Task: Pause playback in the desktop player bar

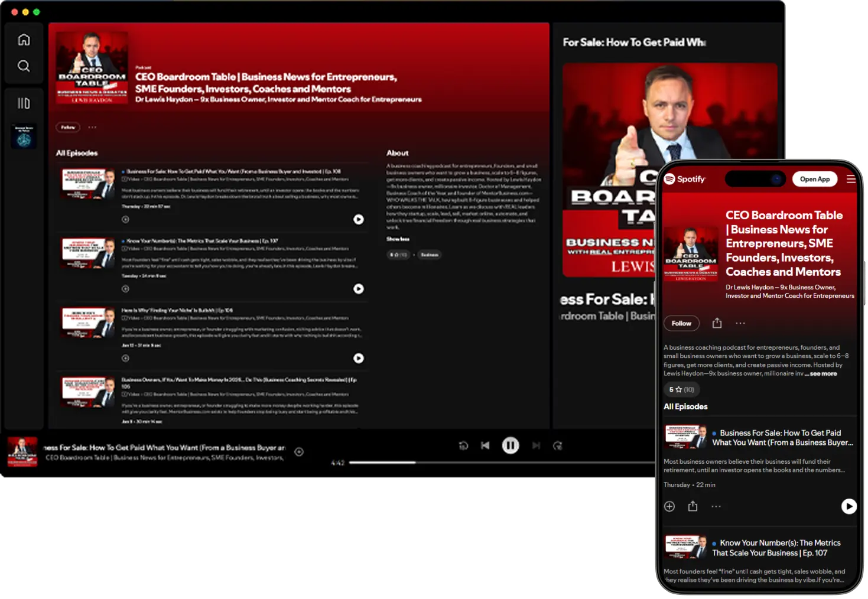Action: pyautogui.click(x=511, y=445)
